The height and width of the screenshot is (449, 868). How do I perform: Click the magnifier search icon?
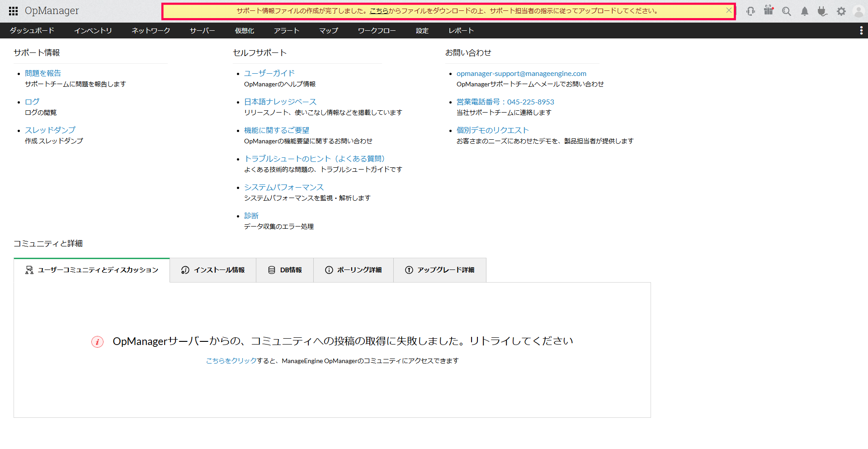[787, 11]
